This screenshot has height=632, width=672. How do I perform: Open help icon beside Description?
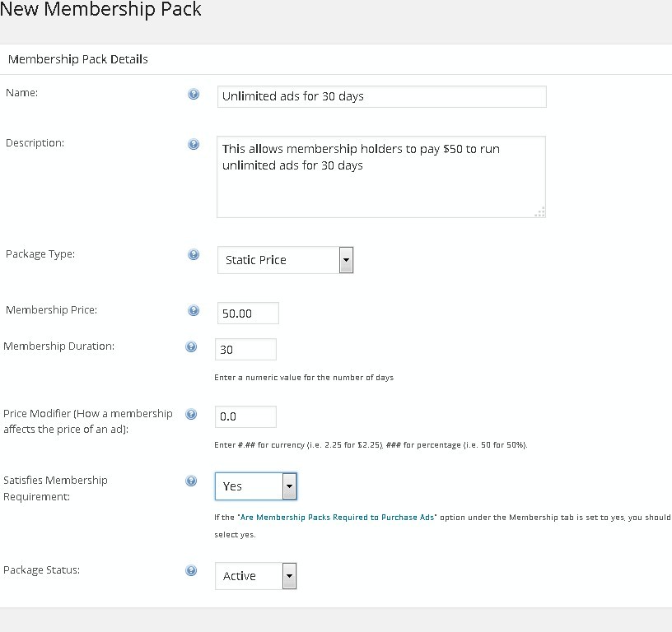[194, 144]
